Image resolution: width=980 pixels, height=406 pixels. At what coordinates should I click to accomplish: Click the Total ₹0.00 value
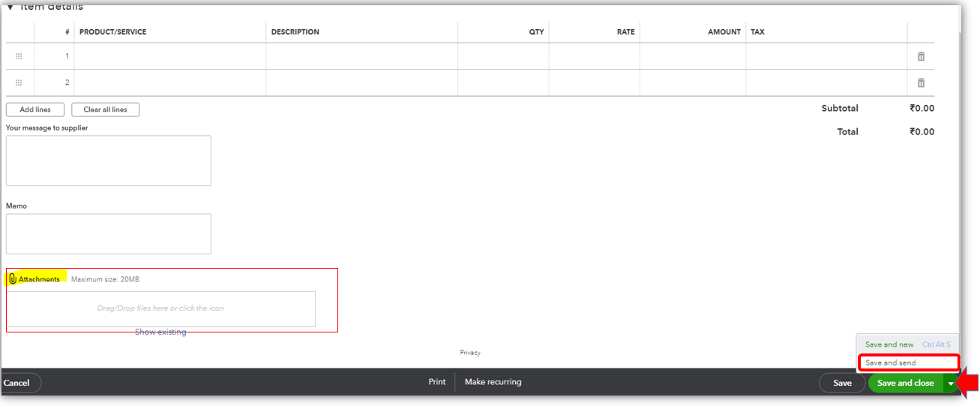click(x=922, y=131)
